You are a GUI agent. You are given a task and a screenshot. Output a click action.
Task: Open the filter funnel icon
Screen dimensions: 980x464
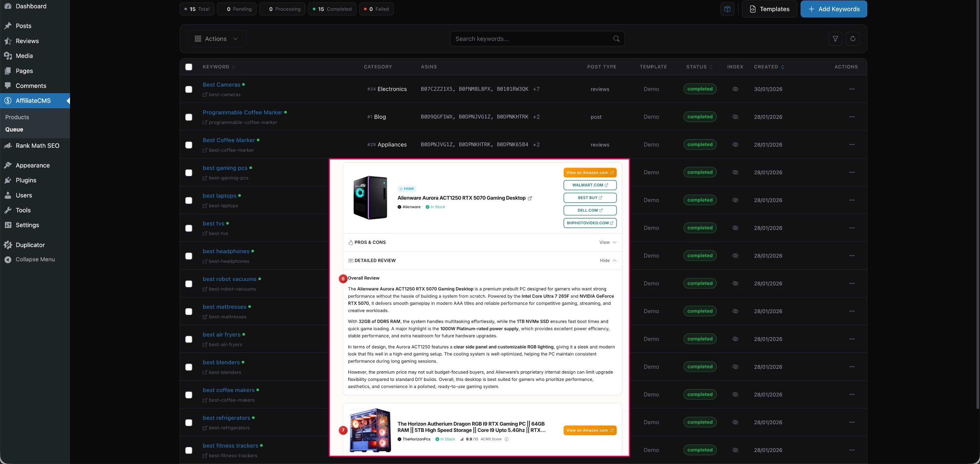tap(835, 39)
